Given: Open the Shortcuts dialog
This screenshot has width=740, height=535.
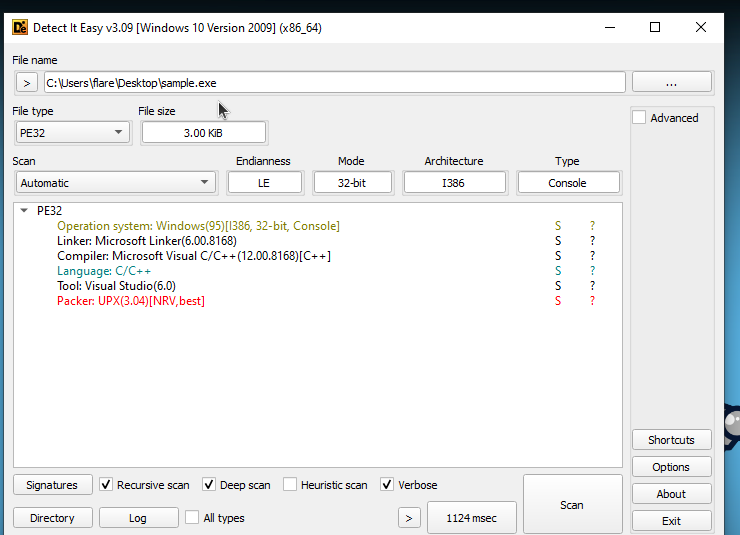Looking at the screenshot, I should (672, 440).
